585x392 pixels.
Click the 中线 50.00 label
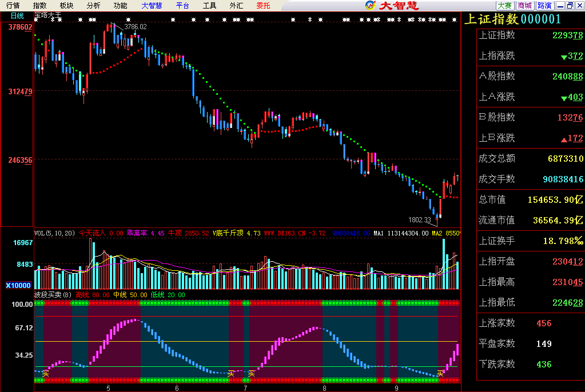point(130,295)
